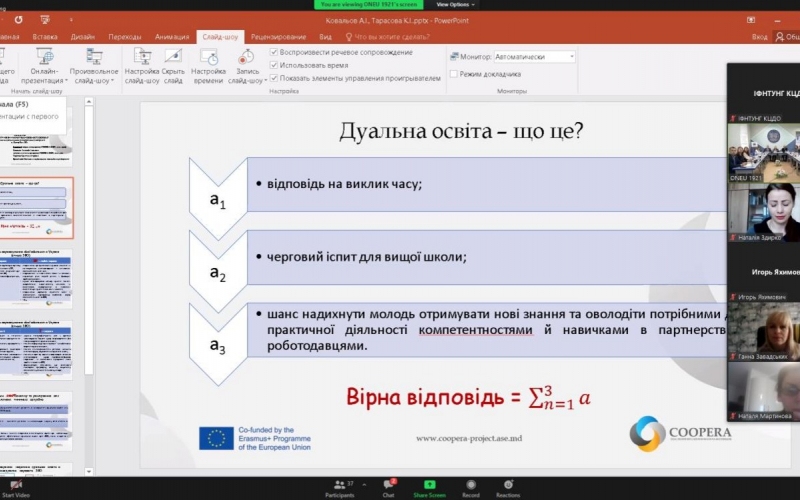Screen dimensions: 800x500
Task: Expand the Online presentation dropdown arrow
Action: pos(66,81)
